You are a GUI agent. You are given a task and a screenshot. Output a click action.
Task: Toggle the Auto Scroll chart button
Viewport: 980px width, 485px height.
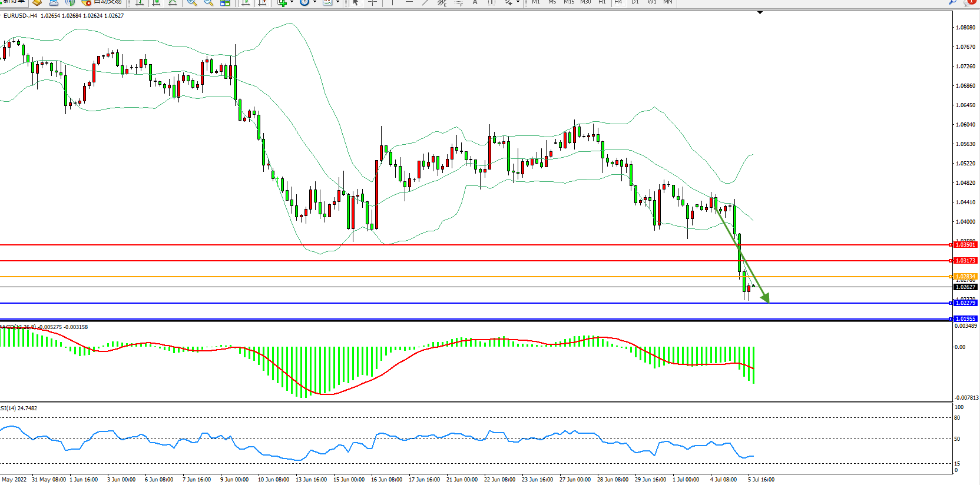click(246, 2)
